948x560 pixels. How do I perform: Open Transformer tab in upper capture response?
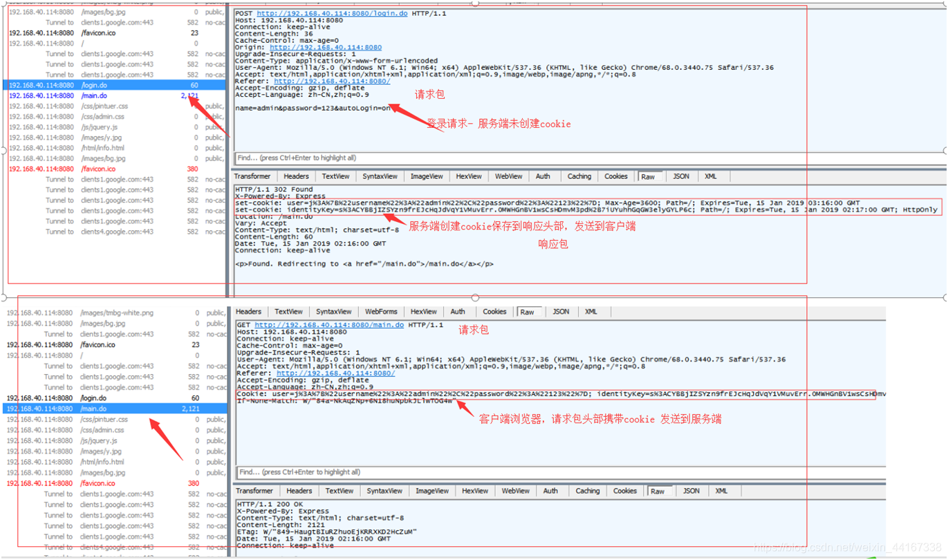point(252,176)
